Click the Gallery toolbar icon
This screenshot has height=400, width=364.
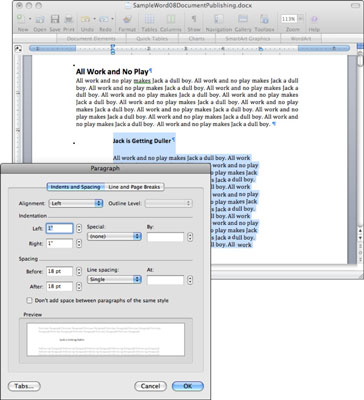[243, 19]
